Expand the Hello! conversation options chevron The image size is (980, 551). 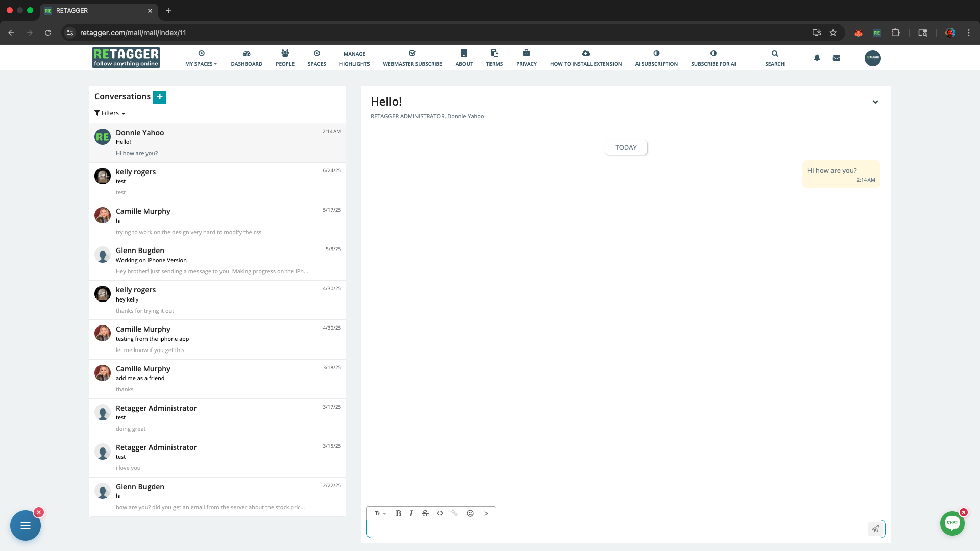pyautogui.click(x=875, y=102)
